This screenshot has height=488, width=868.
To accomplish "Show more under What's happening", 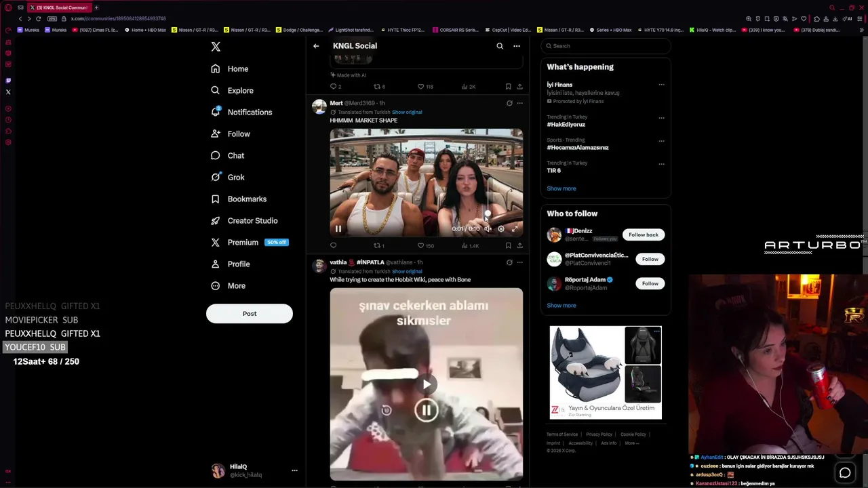I will 561,188.
